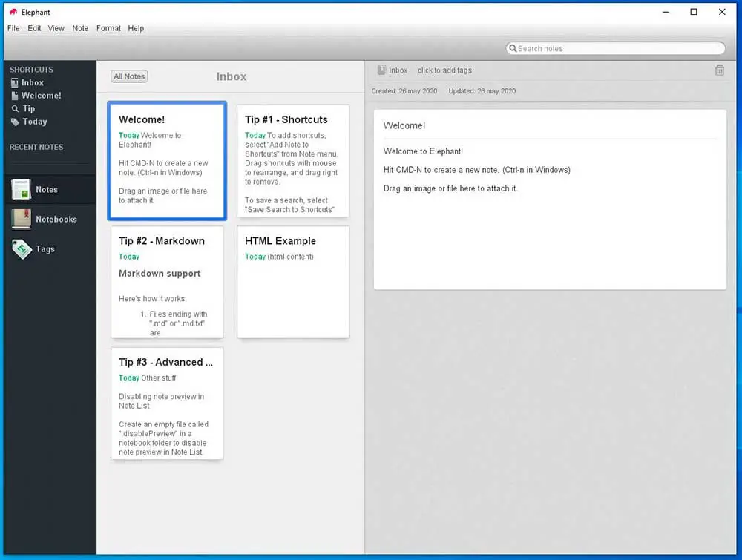Open the Inbox shortcut in sidebar
The image size is (742, 560).
[33, 82]
